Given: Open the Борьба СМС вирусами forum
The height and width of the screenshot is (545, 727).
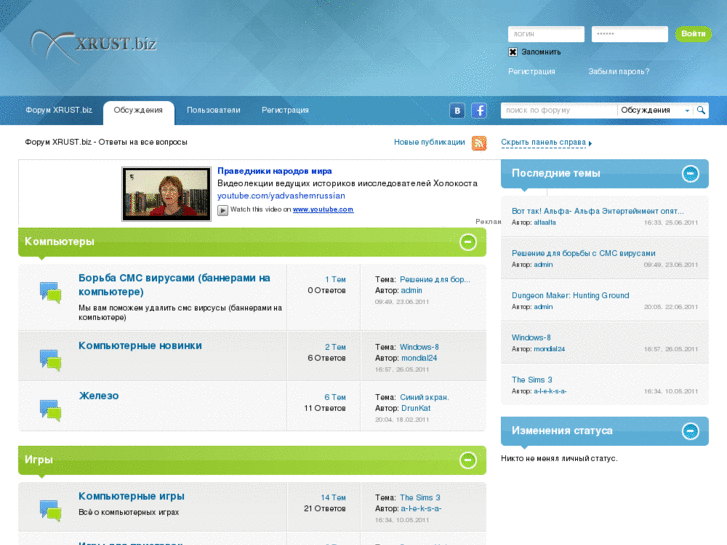Looking at the screenshot, I should [174, 285].
